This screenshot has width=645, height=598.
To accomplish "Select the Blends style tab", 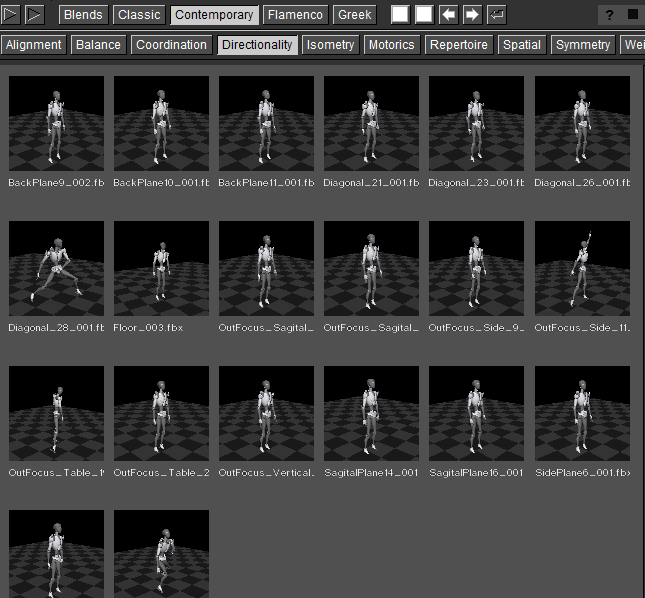I will (x=83, y=15).
